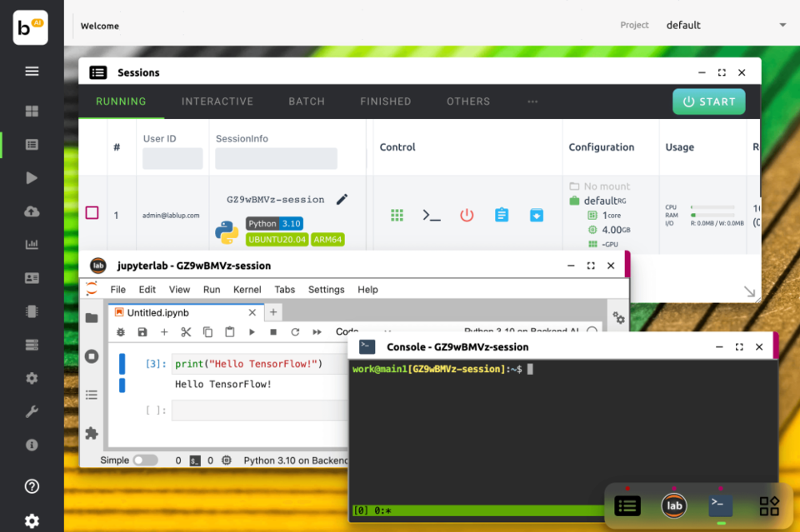Open JupyterLab extension manager puzzle icon
The image size is (800, 532).
92,433
